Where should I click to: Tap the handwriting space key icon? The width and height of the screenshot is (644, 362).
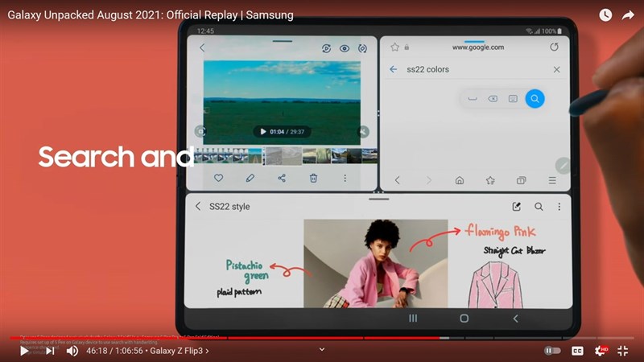(x=473, y=98)
